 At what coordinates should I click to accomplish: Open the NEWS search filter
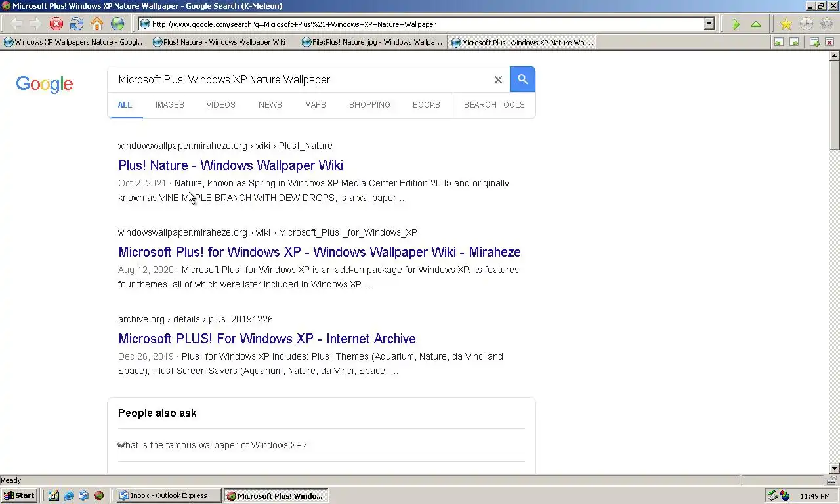click(270, 105)
